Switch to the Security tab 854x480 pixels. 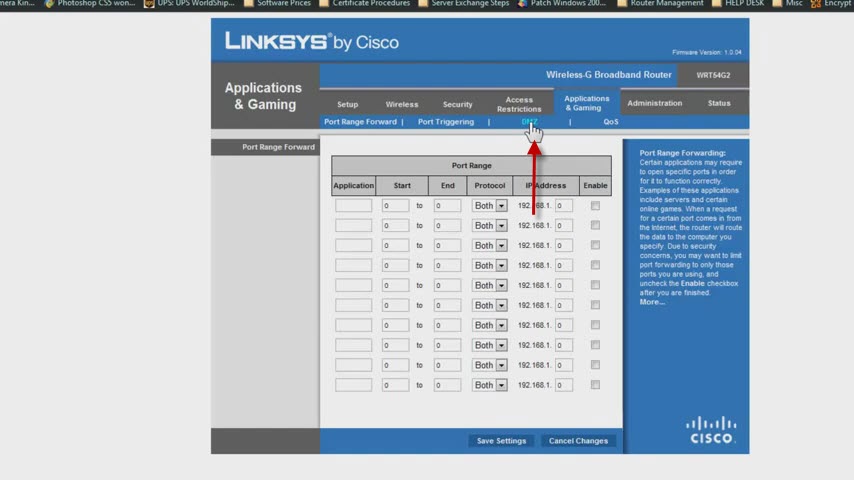point(458,104)
